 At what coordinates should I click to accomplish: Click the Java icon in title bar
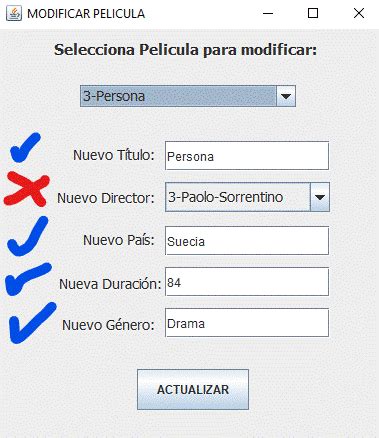[x=14, y=13]
